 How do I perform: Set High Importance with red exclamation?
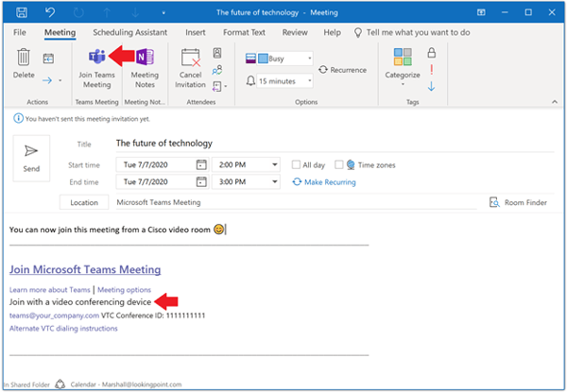click(x=432, y=69)
